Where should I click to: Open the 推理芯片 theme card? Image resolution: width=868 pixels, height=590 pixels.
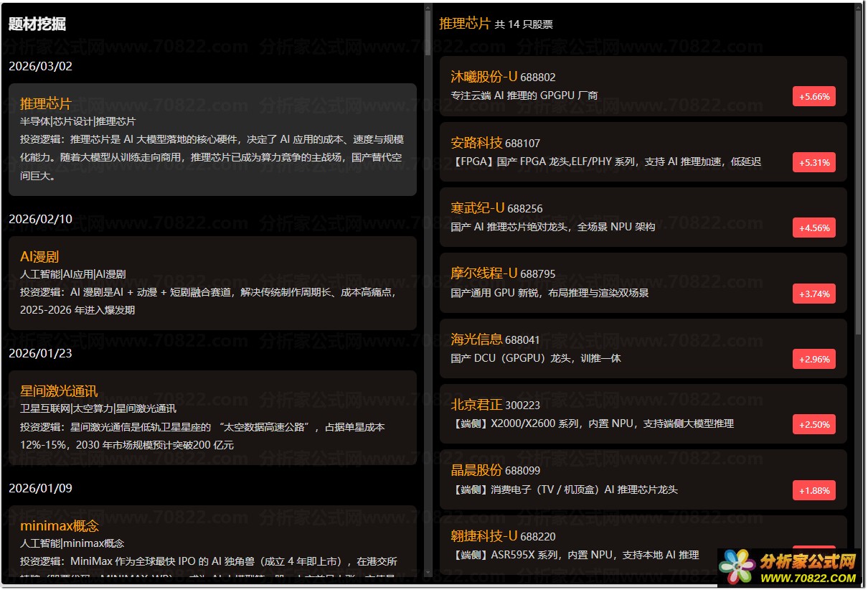[212, 139]
